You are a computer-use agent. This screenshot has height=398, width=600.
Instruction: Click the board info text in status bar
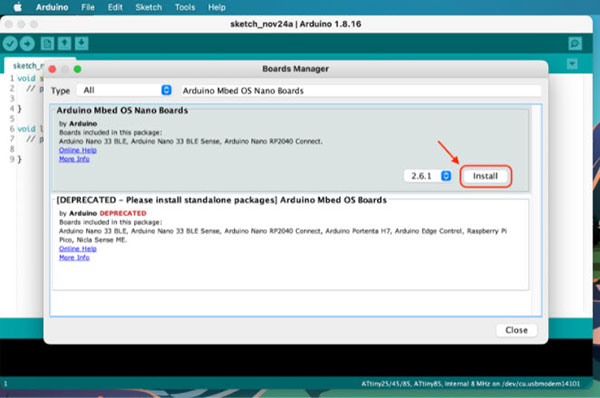[471, 383]
